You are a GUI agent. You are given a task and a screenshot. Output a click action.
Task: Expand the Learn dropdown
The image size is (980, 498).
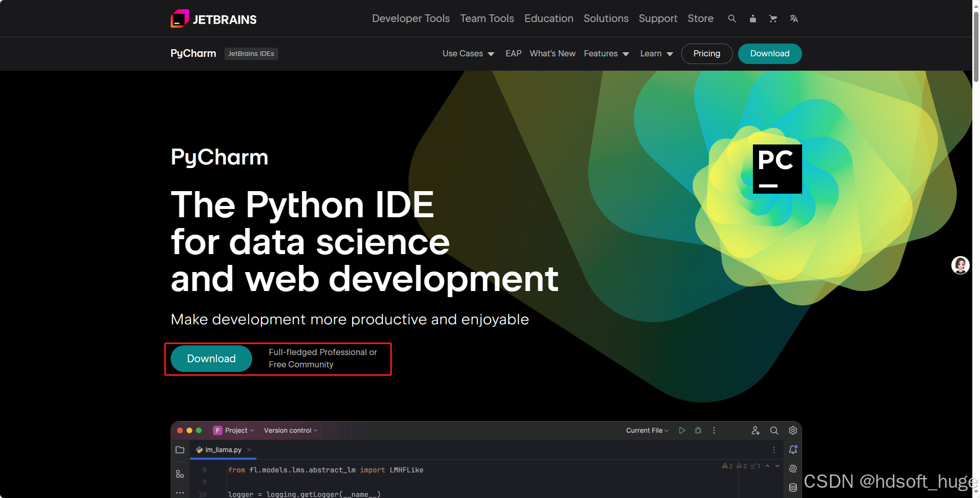pos(657,53)
